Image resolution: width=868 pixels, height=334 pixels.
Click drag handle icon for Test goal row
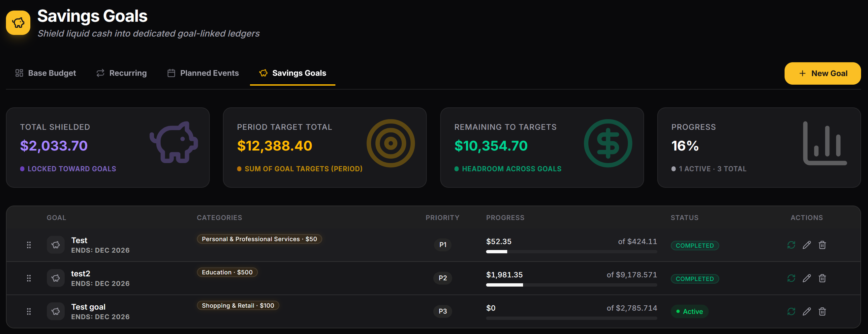pyautogui.click(x=29, y=312)
